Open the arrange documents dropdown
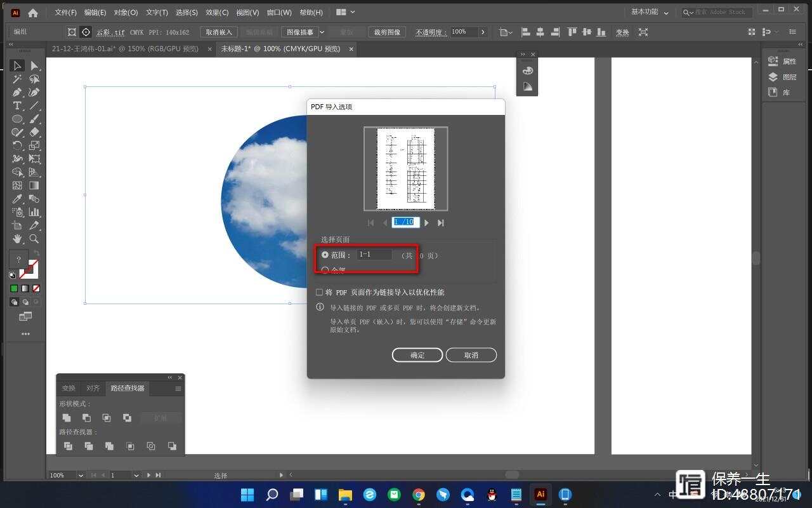Viewport: 812px width, 508px height. point(345,12)
